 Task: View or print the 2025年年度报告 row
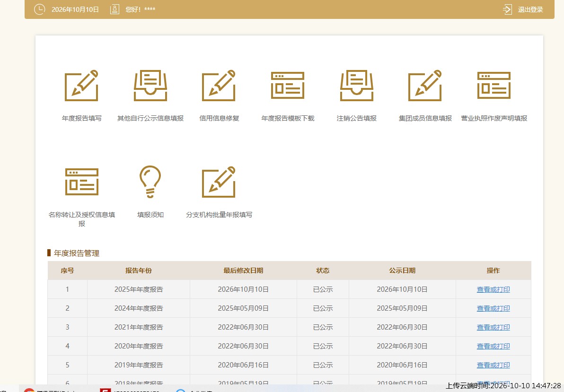(x=493, y=289)
